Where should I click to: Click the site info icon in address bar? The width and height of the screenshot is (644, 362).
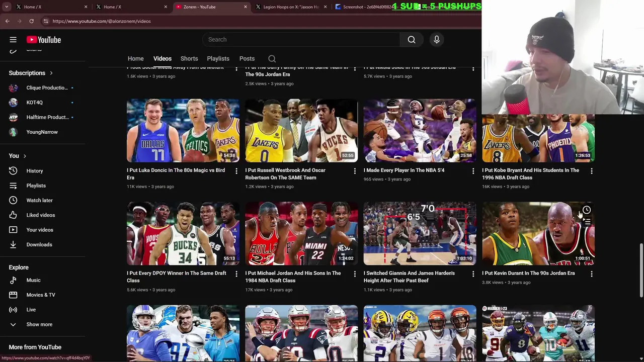46,21
